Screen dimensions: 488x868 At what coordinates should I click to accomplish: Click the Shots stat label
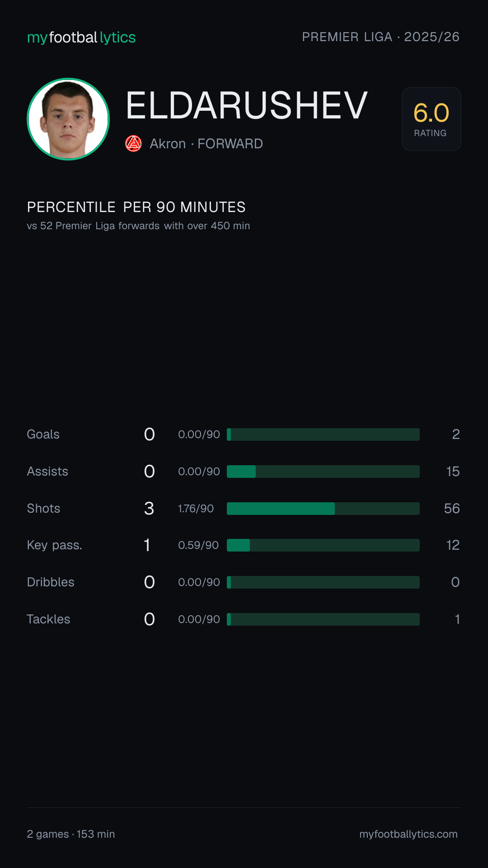coord(43,509)
